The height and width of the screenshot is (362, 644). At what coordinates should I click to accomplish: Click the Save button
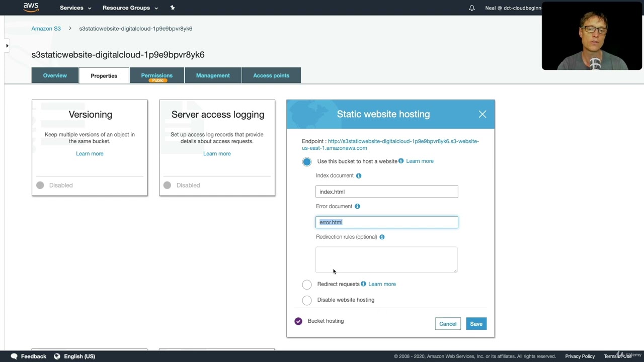476,324
